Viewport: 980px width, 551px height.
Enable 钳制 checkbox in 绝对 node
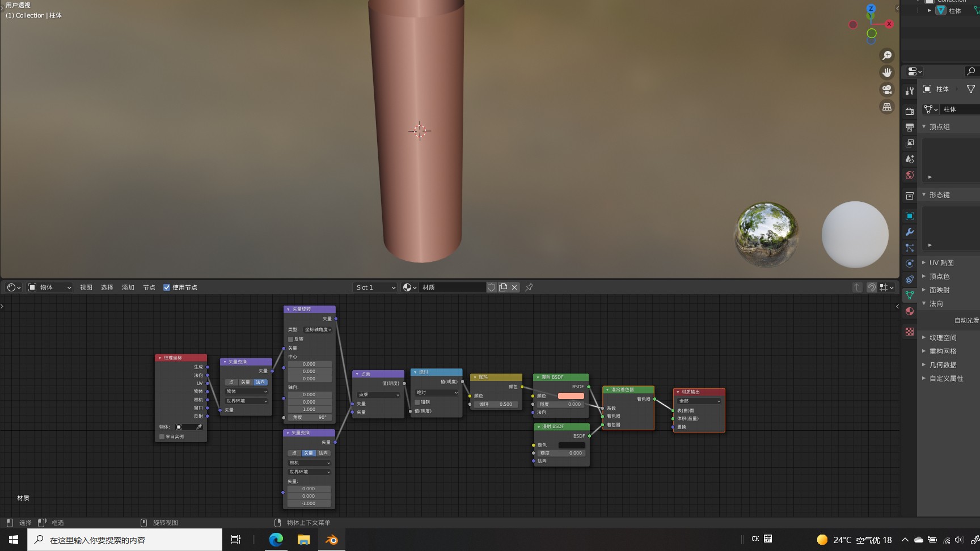[x=417, y=402]
